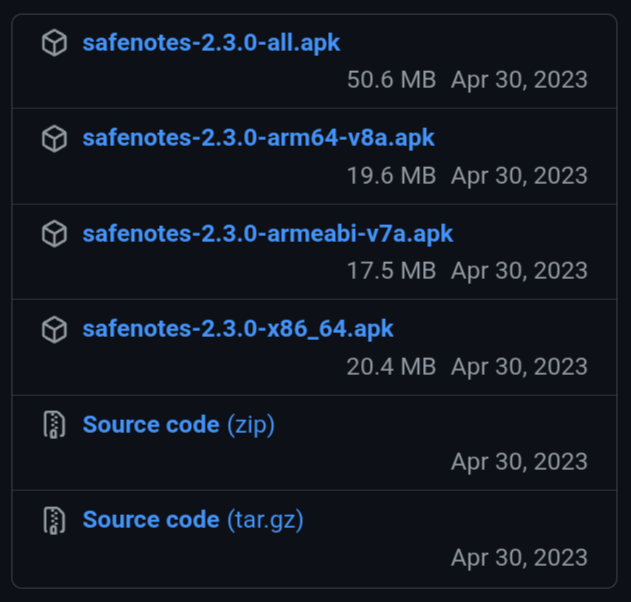Click the package icon beside the armeabi-v7a APK
Image resolution: width=631 pixels, height=602 pixels.
(54, 234)
